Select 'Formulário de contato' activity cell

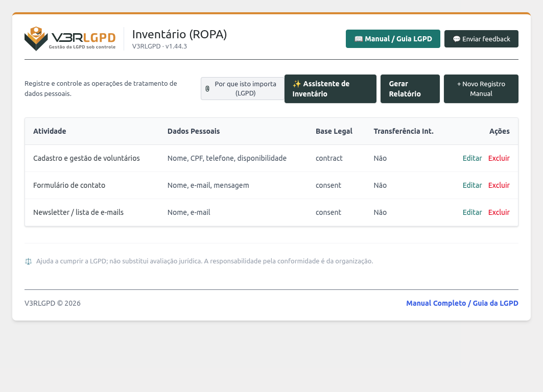[x=69, y=185]
